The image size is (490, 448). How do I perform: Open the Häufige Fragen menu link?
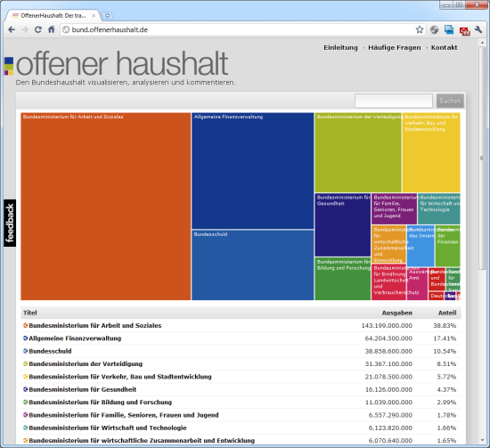tap(395, 47)
